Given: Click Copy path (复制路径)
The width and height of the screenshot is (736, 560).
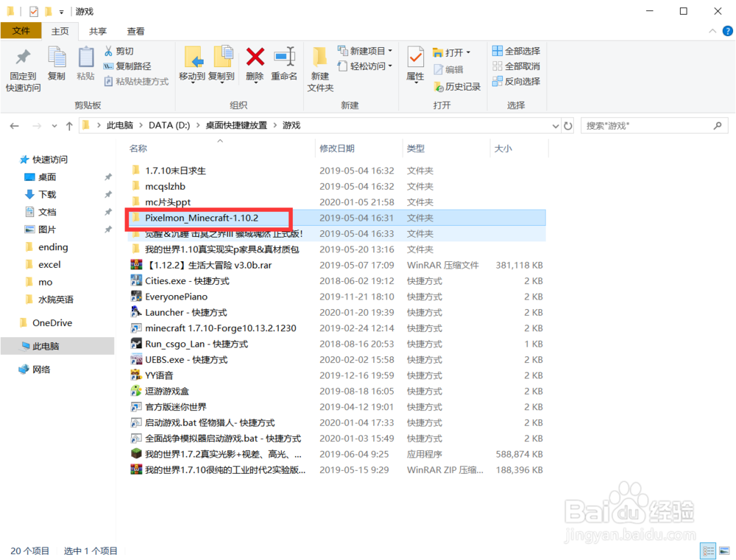Looking at the screenshot, I should pyautogui.click(x=127, y=66).
